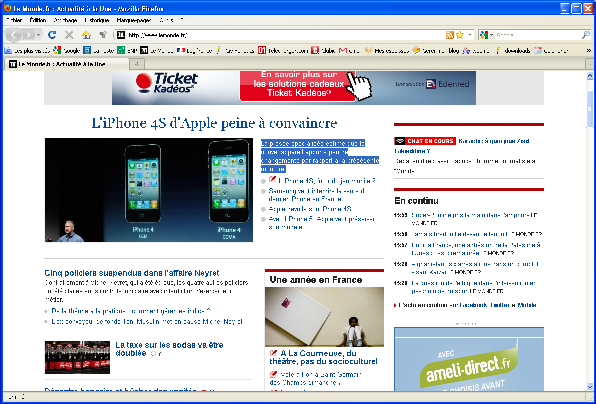Open a new tab with the plus button
This screenshot has width=596, height=404.
[x=137, y=64]
